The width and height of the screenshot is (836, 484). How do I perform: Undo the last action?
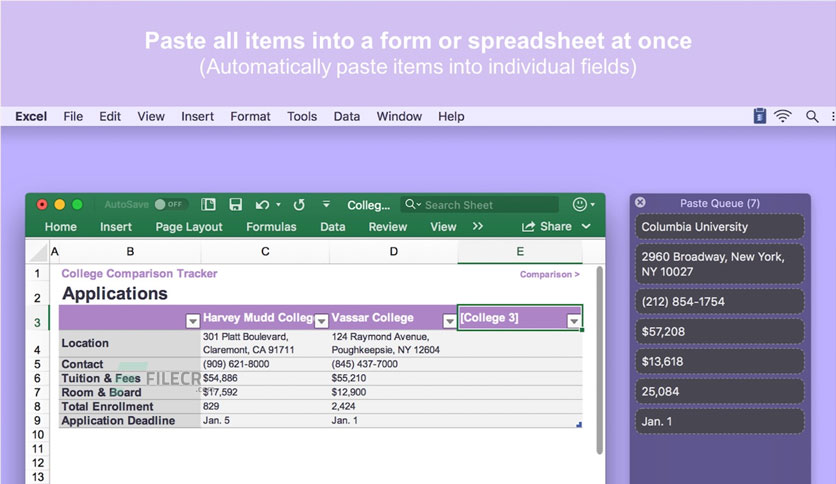[x=262, y=205]
